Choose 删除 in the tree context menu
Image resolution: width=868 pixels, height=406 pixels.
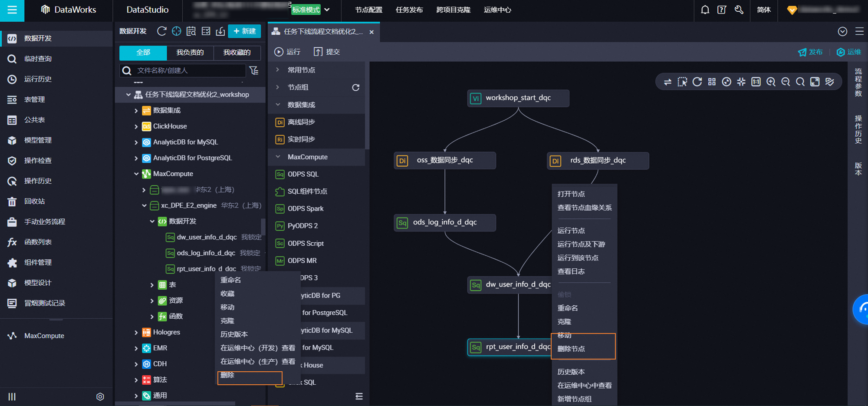tap(228, 375)
